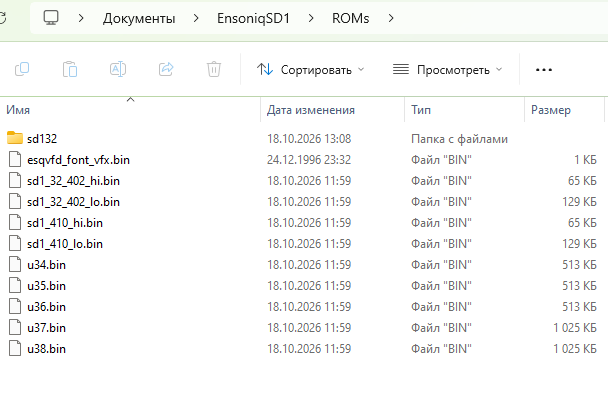608x411 pixels.
Task: Select the u38.bin file icon
Action: click(15, 348)
